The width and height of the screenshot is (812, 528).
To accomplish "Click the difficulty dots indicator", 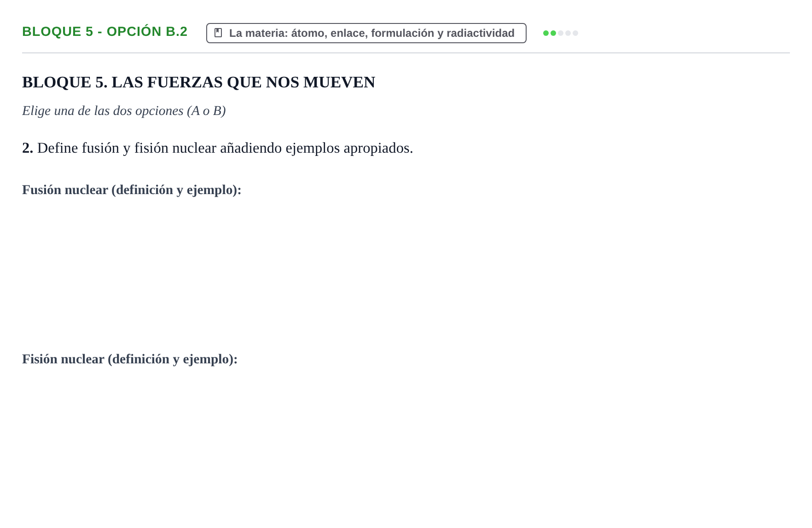I will coord(560,33).
